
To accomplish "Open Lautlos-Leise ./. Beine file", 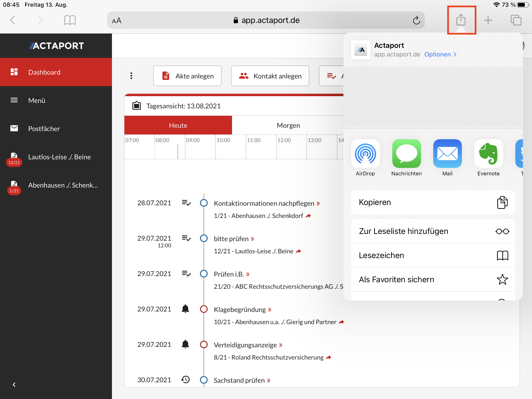I will click(x=56, y=157).
